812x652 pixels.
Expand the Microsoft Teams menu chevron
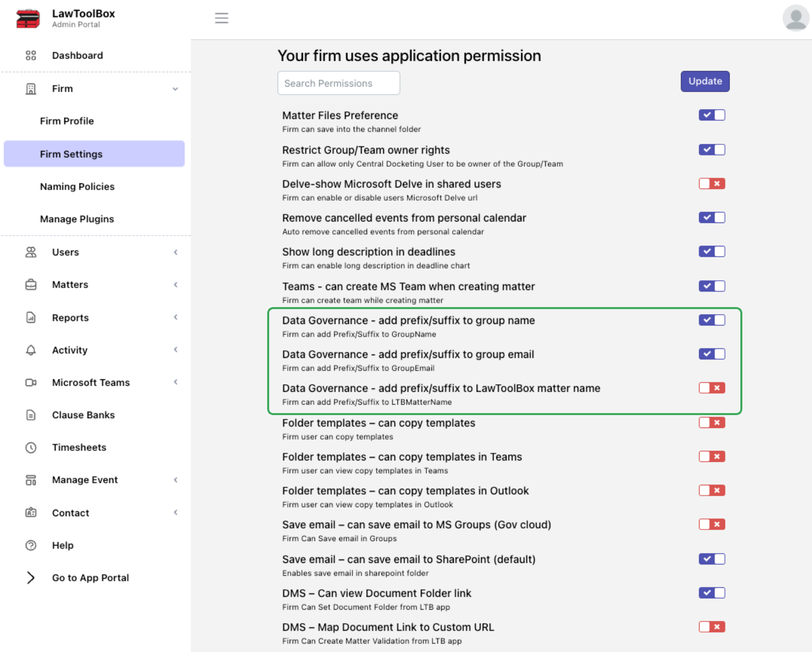coord(176,382)
